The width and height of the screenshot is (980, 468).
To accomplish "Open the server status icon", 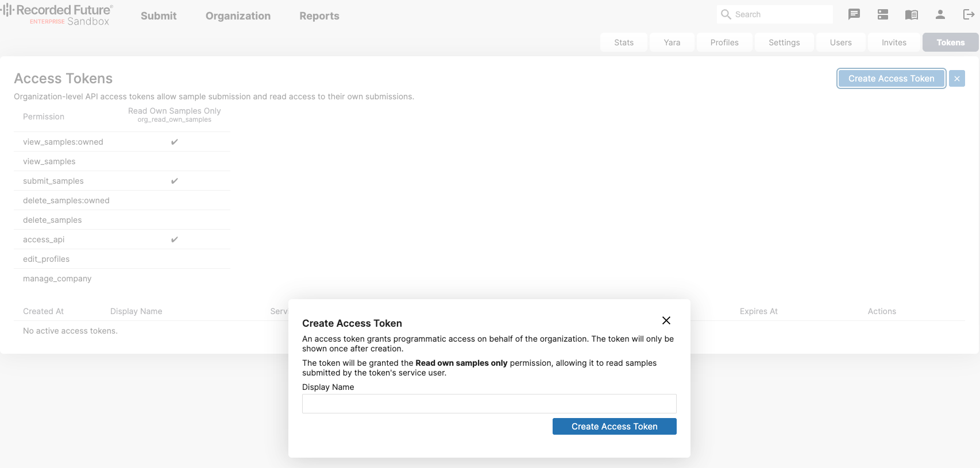I will (883, 14).
